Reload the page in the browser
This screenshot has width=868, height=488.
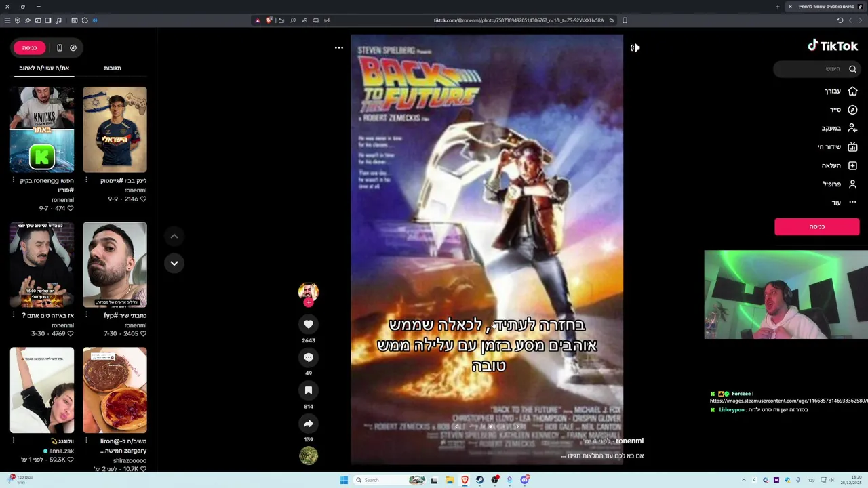(x=840, y=20)
